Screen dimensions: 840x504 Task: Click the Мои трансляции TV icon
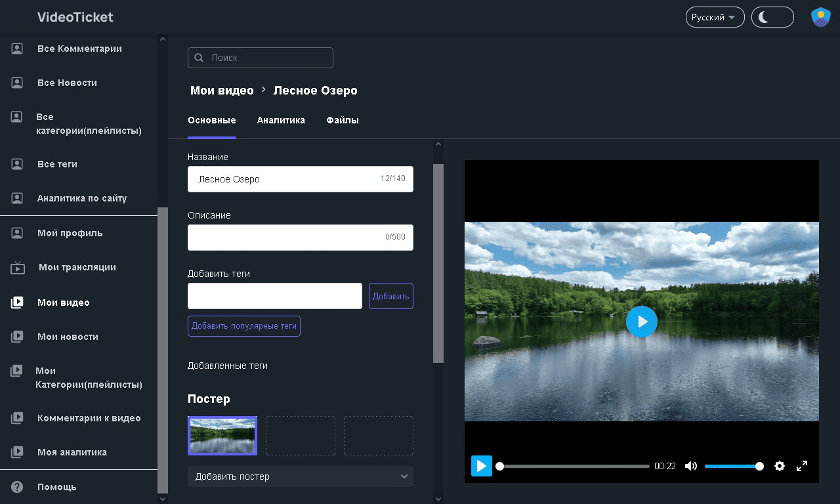tap(18, 268)
